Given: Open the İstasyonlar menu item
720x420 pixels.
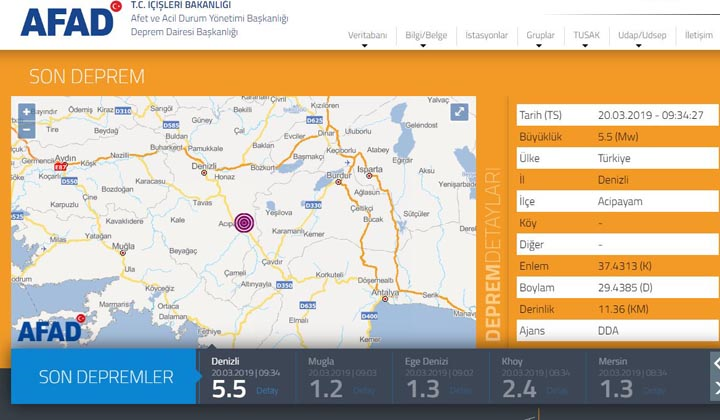Looking at the screenshot, I should (x=486, y=35).
